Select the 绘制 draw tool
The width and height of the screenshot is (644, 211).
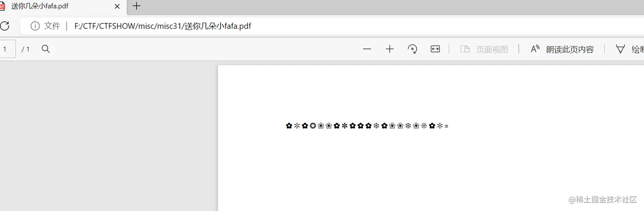630,49
